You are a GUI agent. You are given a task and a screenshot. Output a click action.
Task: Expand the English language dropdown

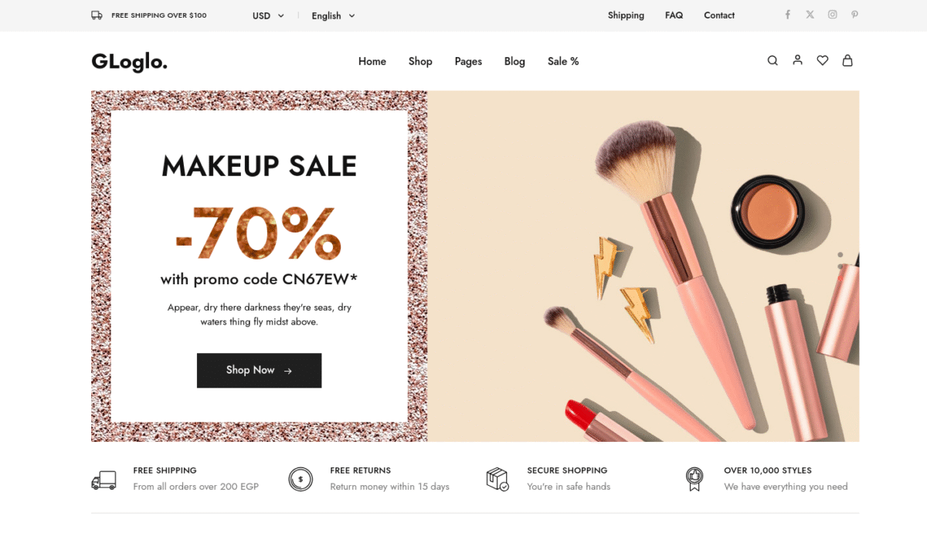[x=333, y=15]
